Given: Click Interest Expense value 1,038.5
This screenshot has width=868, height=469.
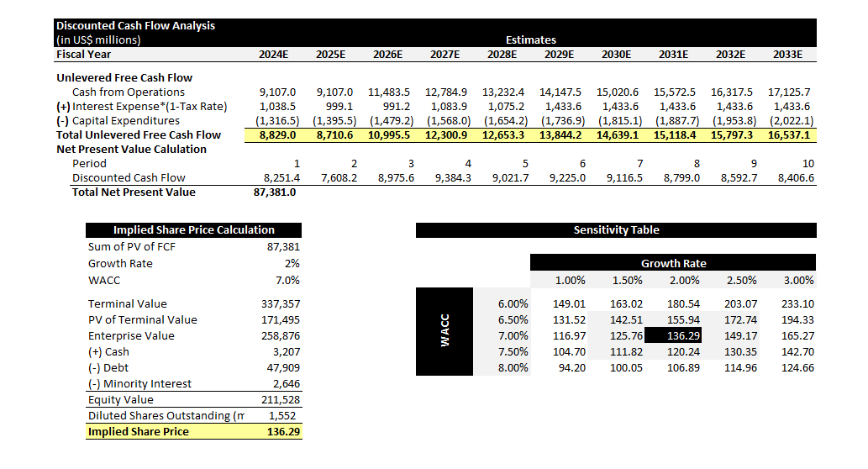Looking at the screenshot, I should click(x=277, y=106).
